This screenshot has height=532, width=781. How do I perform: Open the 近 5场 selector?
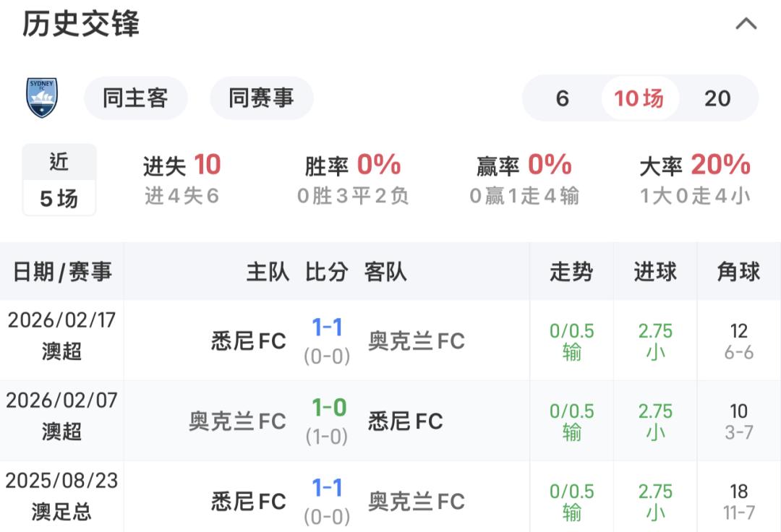point(59,180)
